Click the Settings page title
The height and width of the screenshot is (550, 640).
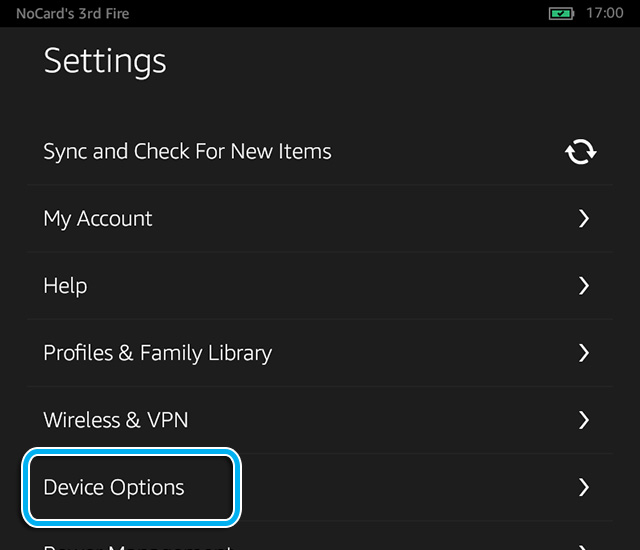[105, 61]
